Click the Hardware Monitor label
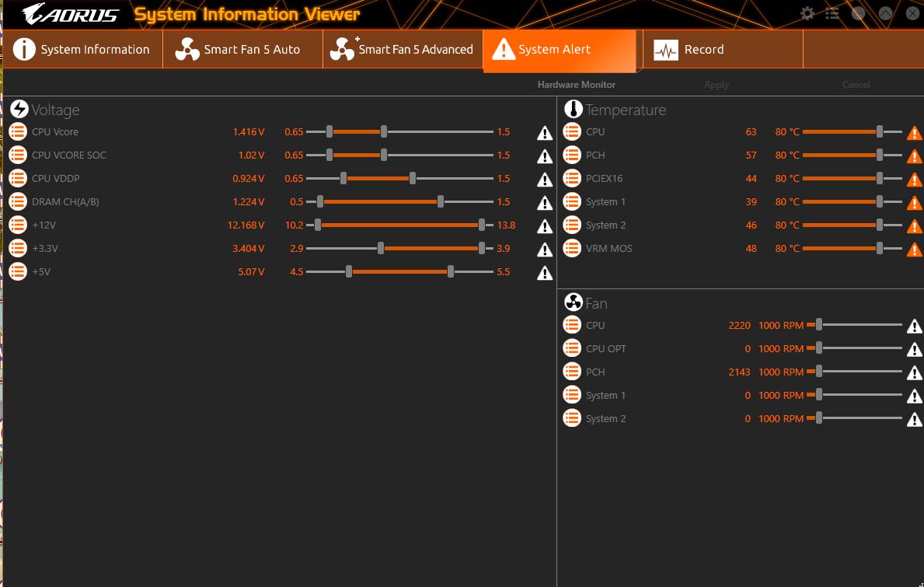 [x=577, y=85]
